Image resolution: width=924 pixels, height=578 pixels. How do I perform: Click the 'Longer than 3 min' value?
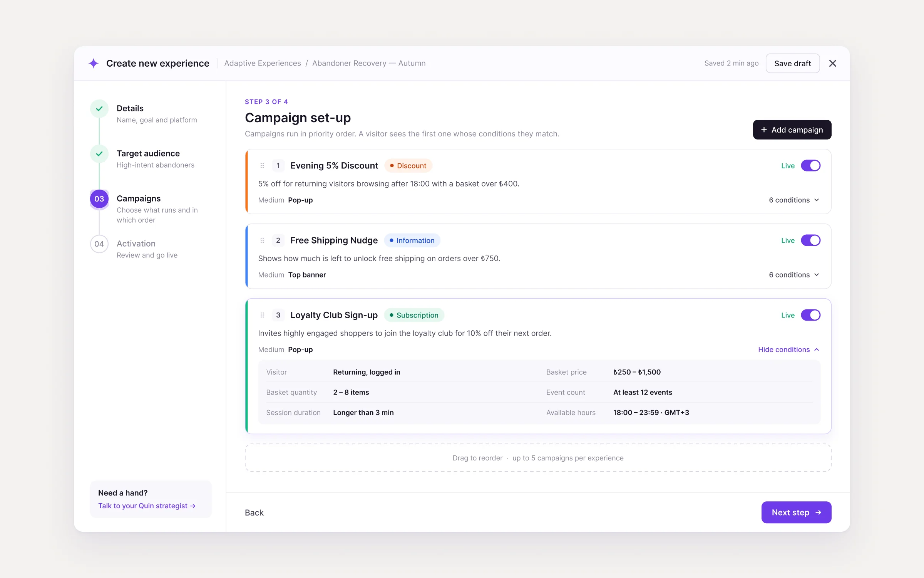tap(363, 413)
